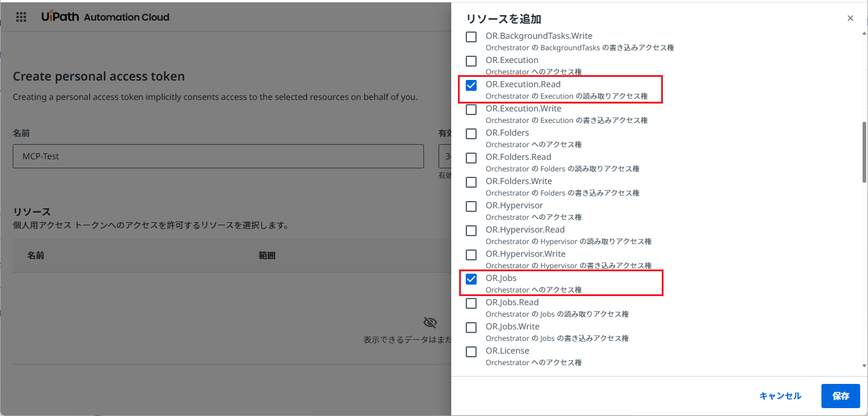This screenshot has width=868, height=416.
Task: Click the resource list vertical scrollbar thumb
Action: click(x=864, y=151)
